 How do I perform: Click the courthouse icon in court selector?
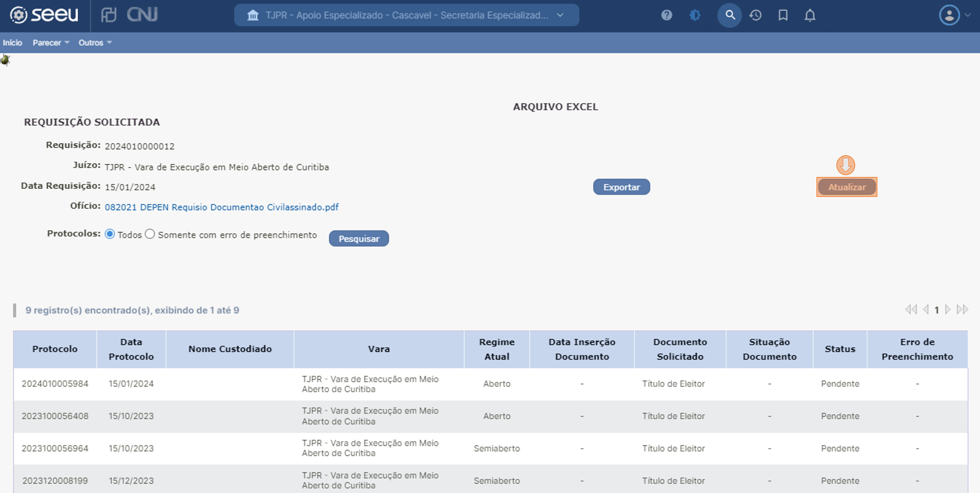(253, 15)
